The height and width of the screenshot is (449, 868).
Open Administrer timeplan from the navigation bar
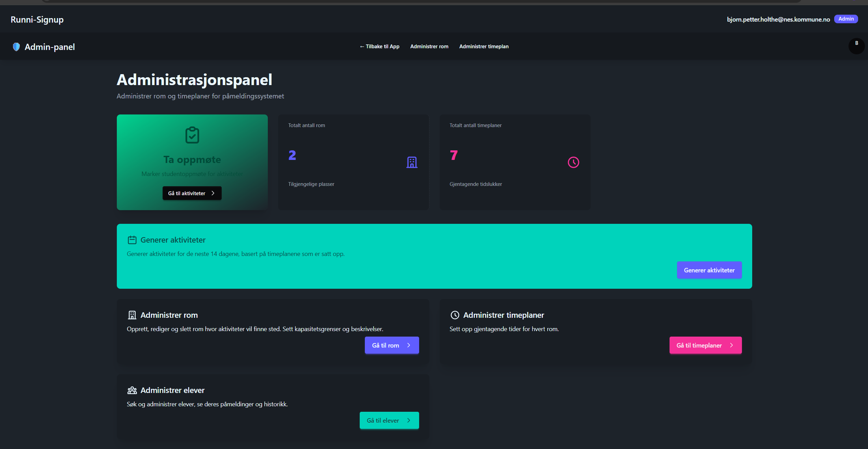coord(484,46)
